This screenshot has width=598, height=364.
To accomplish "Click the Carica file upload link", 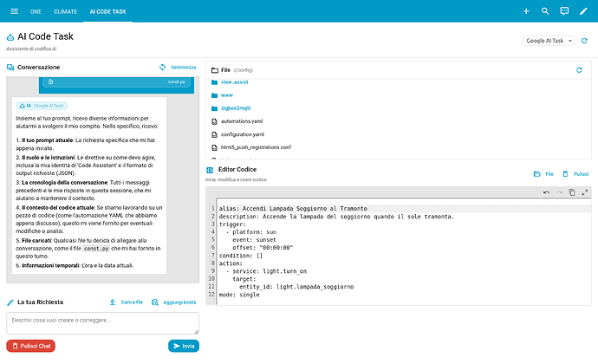I will (132, 302).
